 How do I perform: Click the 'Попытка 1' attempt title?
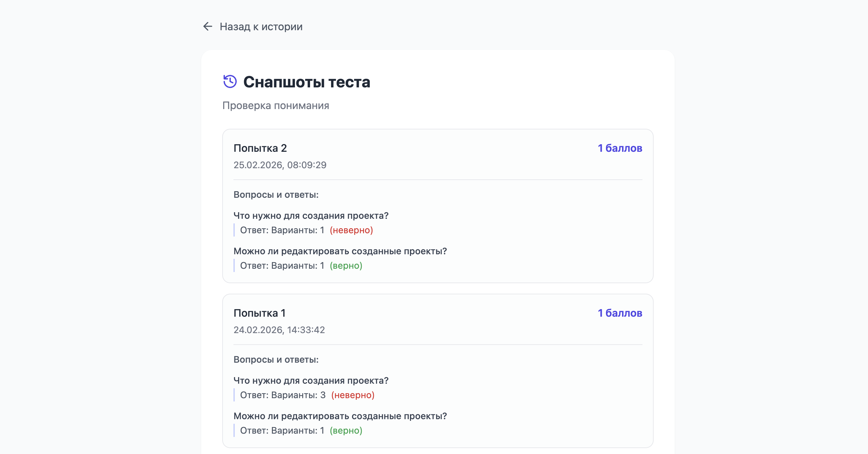tap(259, 313)
